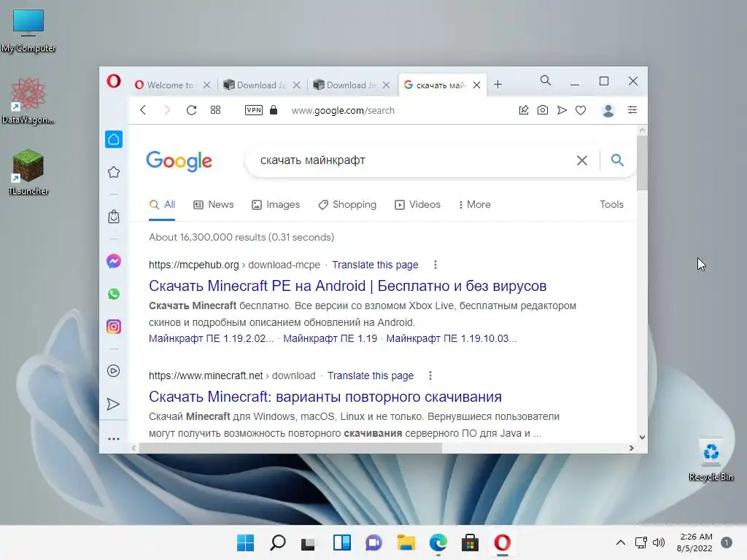Open a new tab with plus button
The image size is (747, 560).
tap(498, 85)
